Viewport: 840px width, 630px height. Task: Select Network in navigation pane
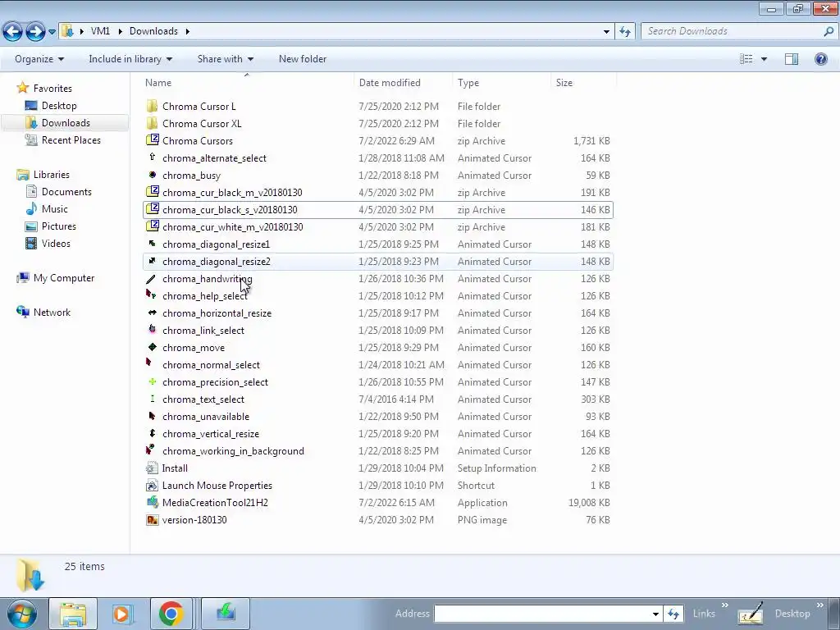[44, 312]
